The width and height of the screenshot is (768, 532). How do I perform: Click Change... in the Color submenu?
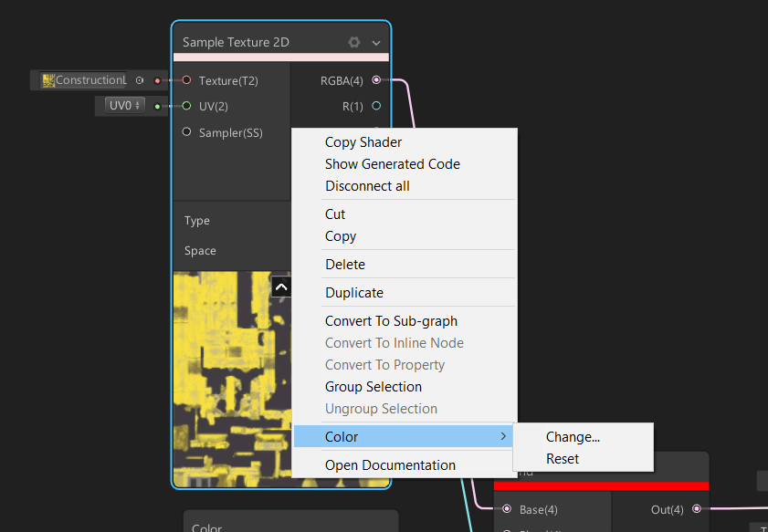[x=572, y=437]
